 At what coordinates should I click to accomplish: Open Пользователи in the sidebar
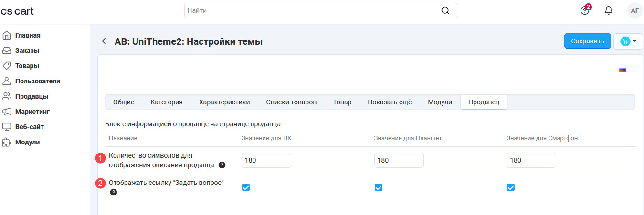[38, 81]
